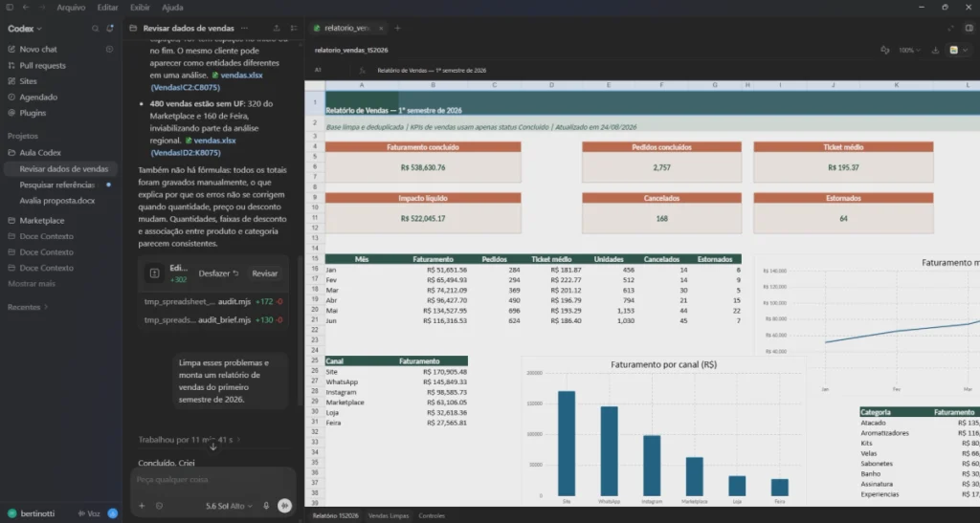The image size is (980, 523).
Task: Open the Ajuda menu
Action: [x=172, y=8]
